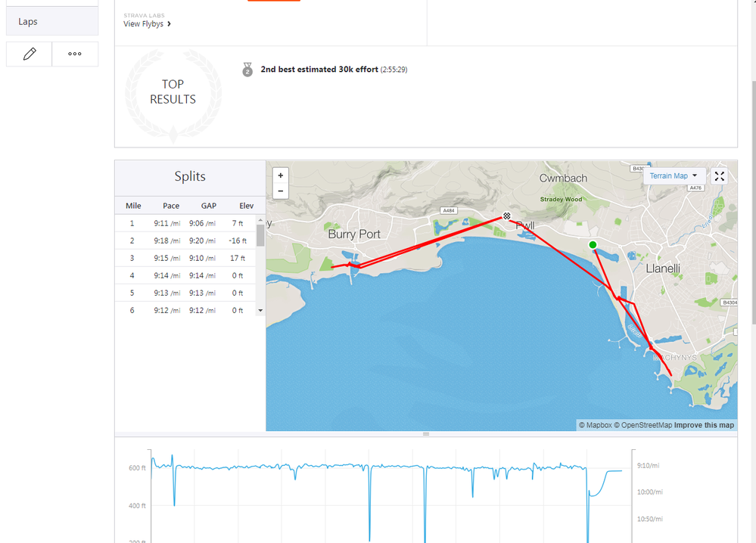Viewport: 756px width, 543px height.
Task: Click the Cwmbach label on map
Action: (x=563, y=178)
